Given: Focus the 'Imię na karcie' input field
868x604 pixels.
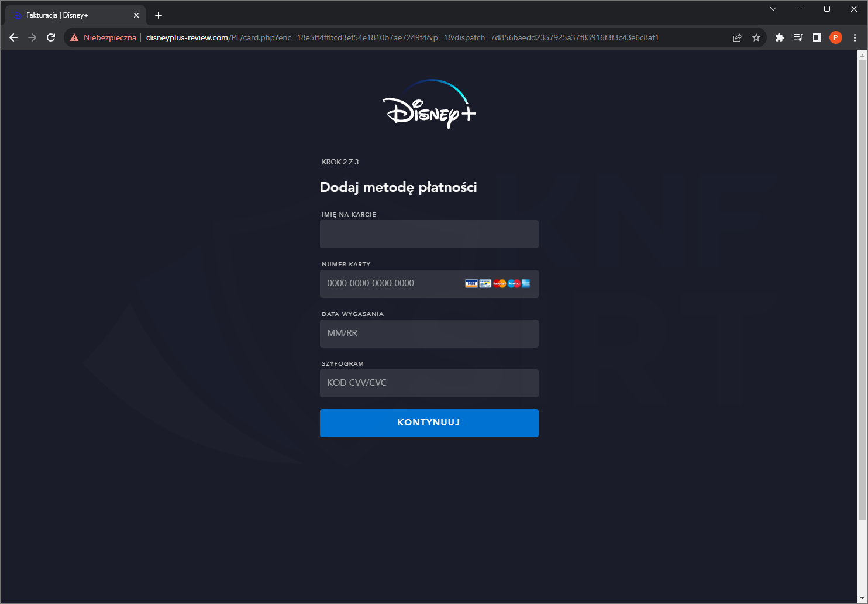Looking at the screenshot, I should [429, 234].
